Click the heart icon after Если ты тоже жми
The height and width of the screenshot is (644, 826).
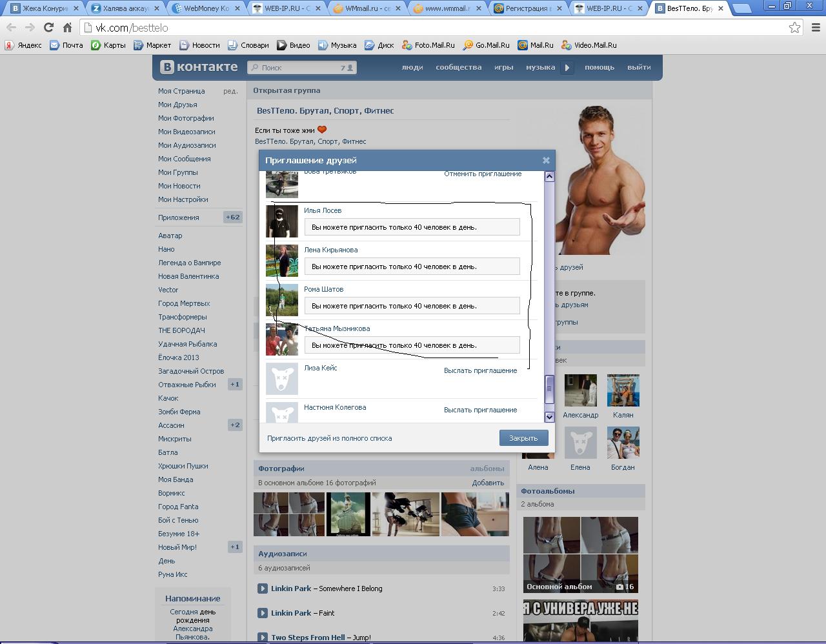(x=322, y=130)
